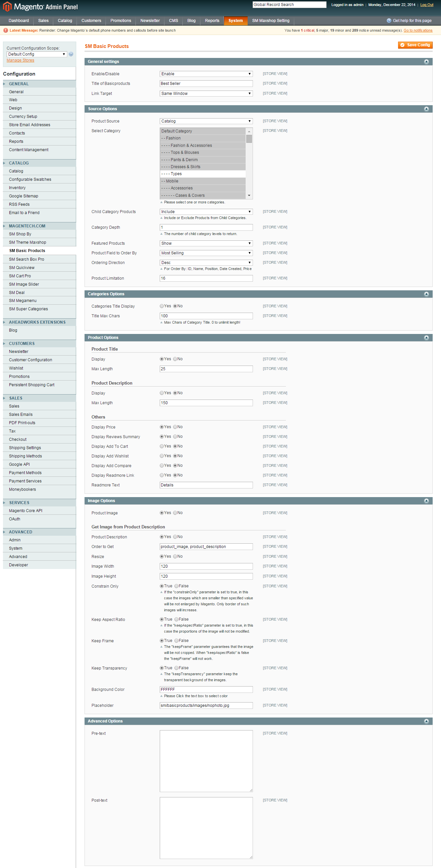Open the Link Target dropdown

(x=206, y=93)
